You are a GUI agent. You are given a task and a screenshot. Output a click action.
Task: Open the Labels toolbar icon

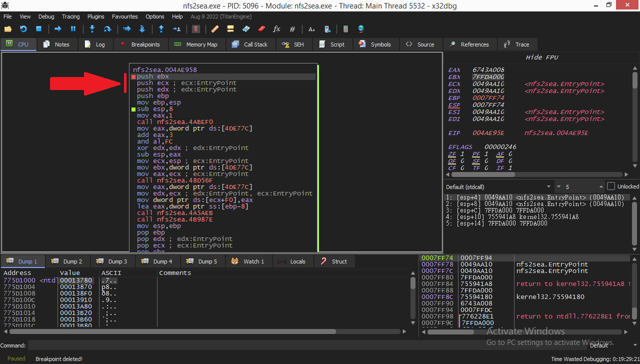245,29
